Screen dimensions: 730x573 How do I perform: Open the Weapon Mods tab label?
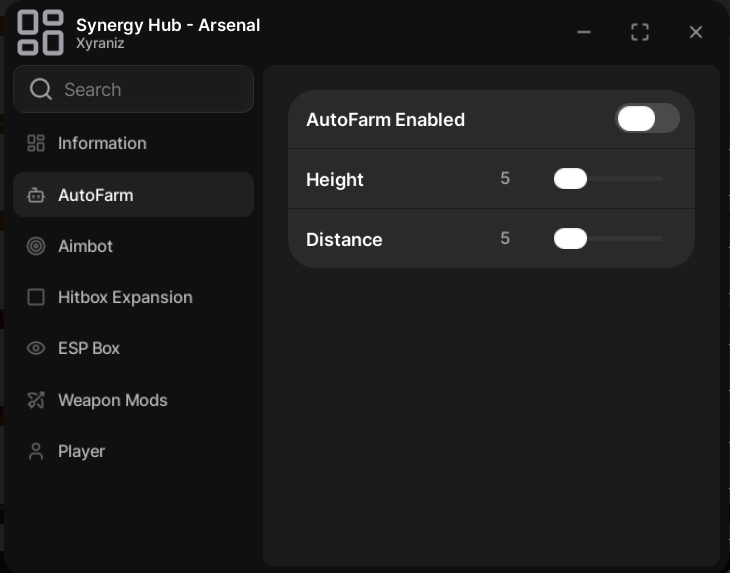click(113, 400)
